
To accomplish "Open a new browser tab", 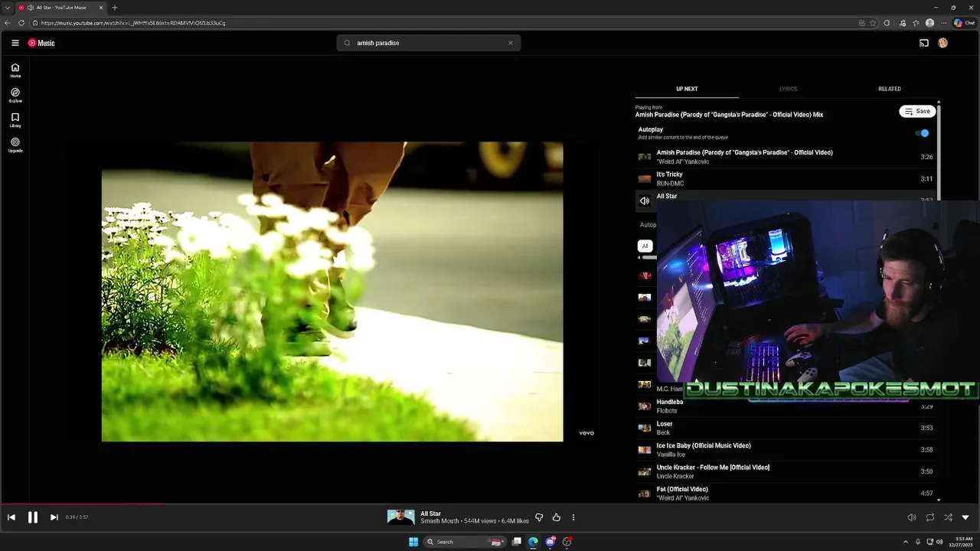I will (115, 8).
